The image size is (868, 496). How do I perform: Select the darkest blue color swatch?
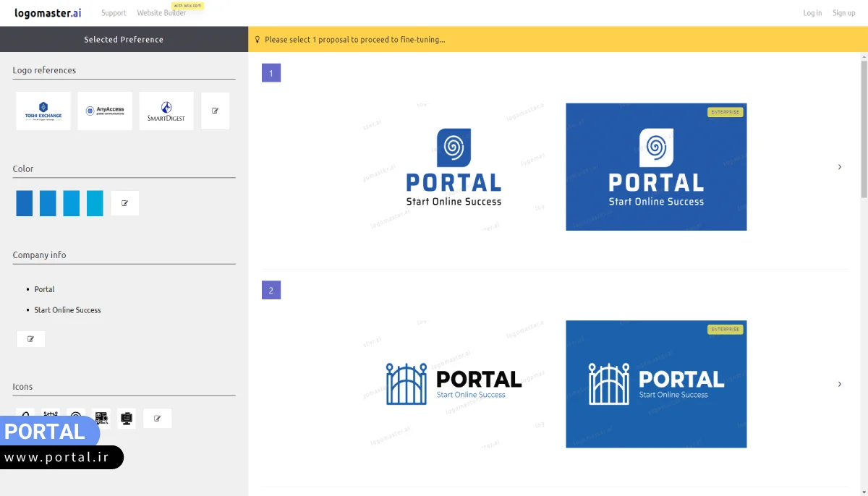point(25,203)
